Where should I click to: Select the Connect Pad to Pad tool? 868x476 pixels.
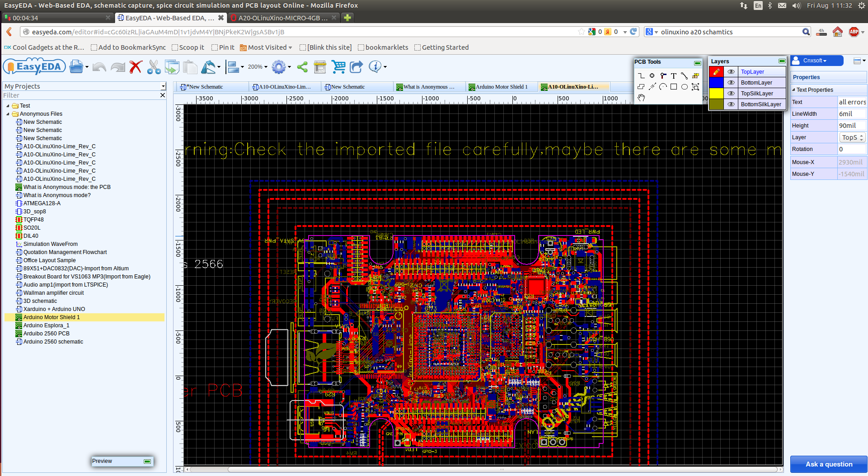coord(685,75)
